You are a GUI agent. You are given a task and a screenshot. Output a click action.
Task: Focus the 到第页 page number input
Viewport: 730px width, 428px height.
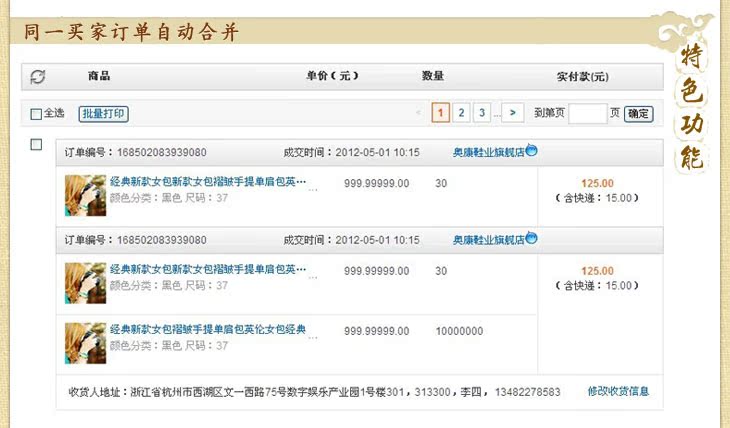(x=588, y=113)
